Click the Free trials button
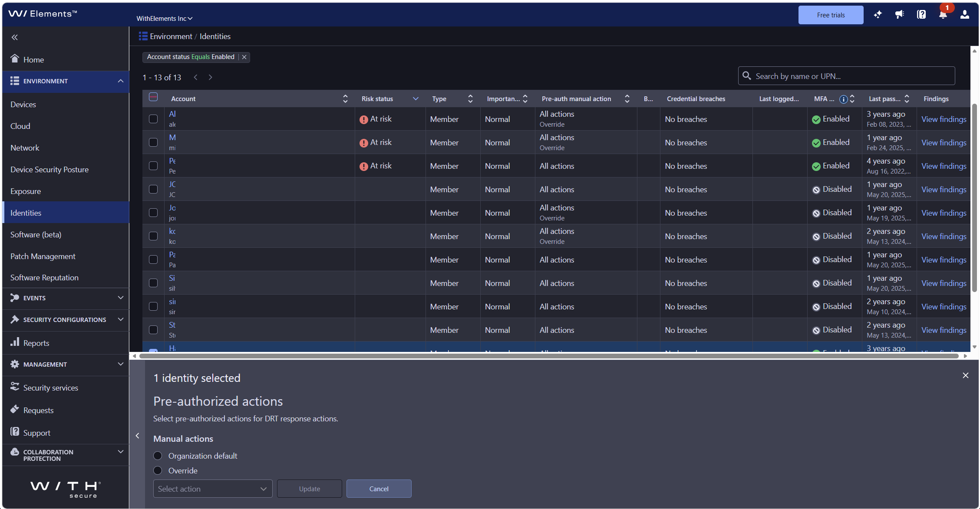This screenshot has width=980, height=509. pos(831,15)
